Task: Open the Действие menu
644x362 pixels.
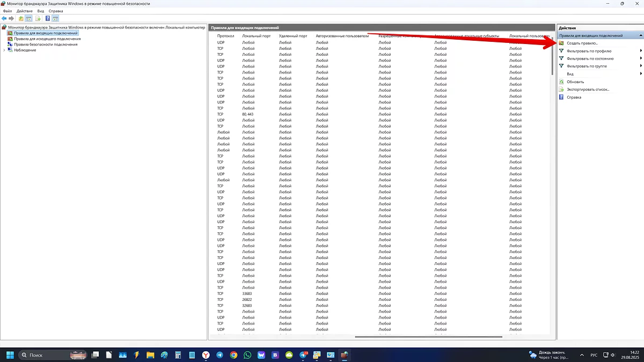Action: pyautogui.click(x=24, y=11)
